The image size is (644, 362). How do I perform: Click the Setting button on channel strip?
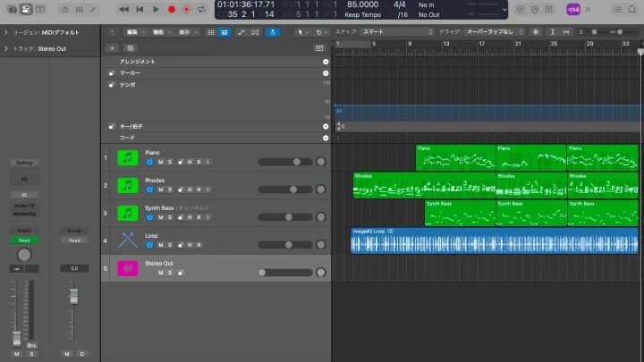(24, 163)
